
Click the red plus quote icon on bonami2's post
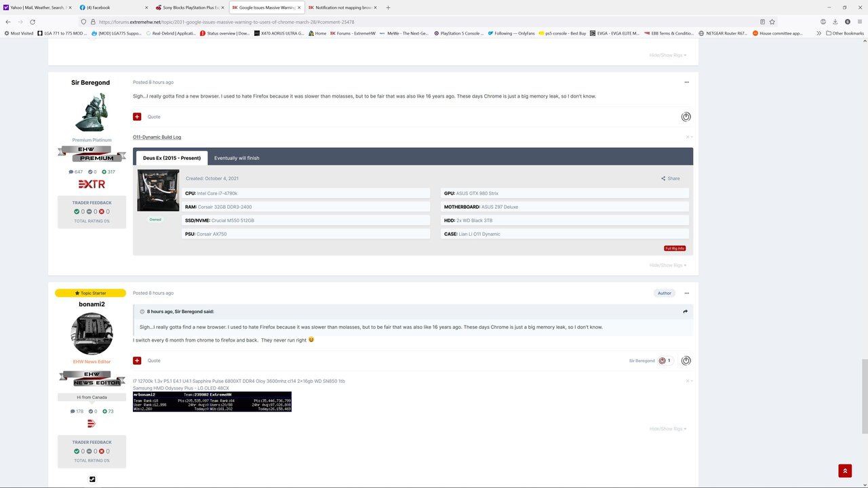pyautogui.click(x=137, y=360)
